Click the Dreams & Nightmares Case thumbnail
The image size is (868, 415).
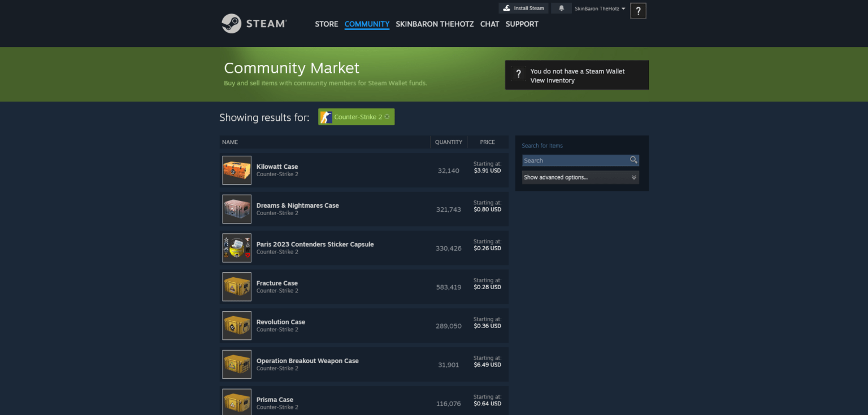coord(236,209)
